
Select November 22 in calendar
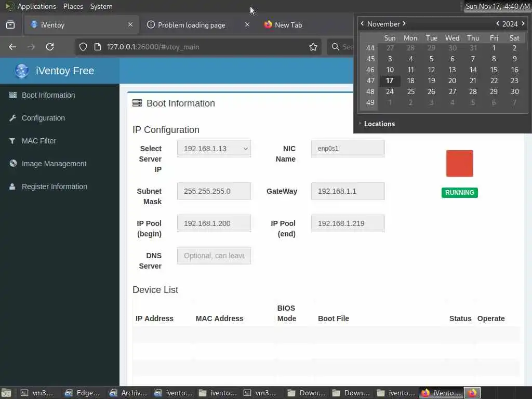coord(494,81)
